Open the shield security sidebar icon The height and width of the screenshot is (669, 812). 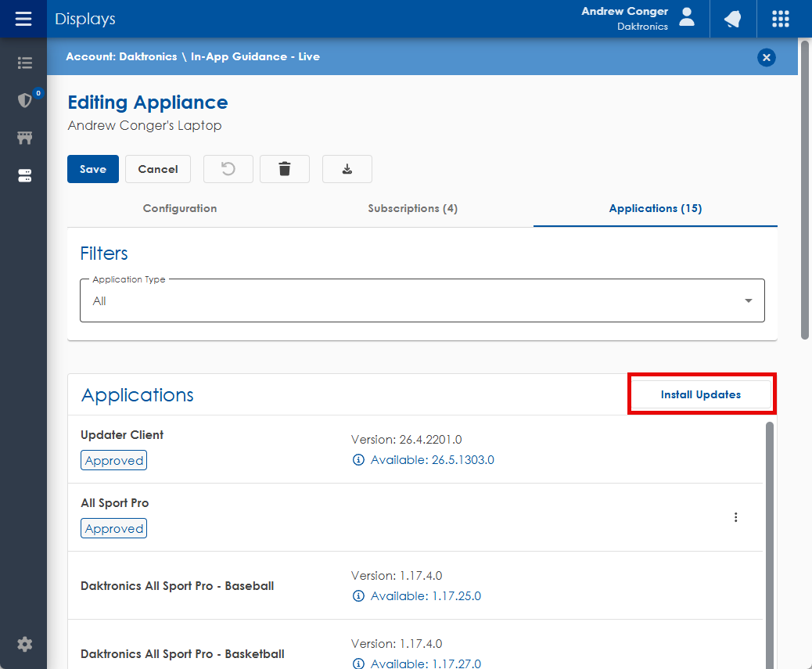point(24,100)
